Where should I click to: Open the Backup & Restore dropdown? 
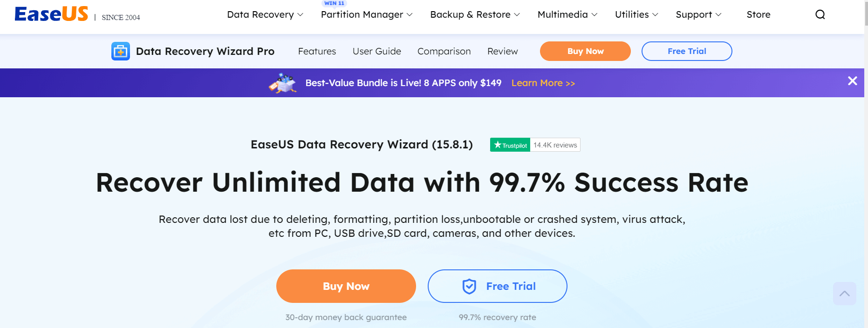474,14
